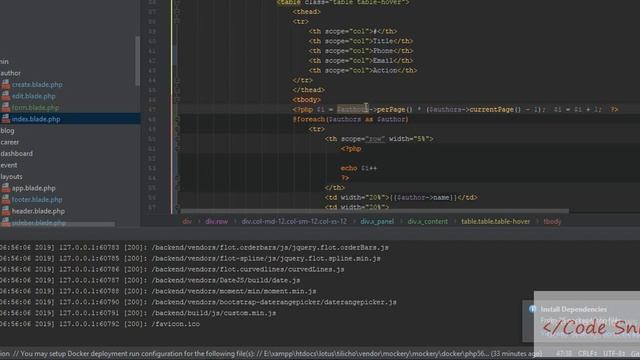The image size is (640, 360).
Task: Select index.blade.php in the project tree
Action: (36, 119)
